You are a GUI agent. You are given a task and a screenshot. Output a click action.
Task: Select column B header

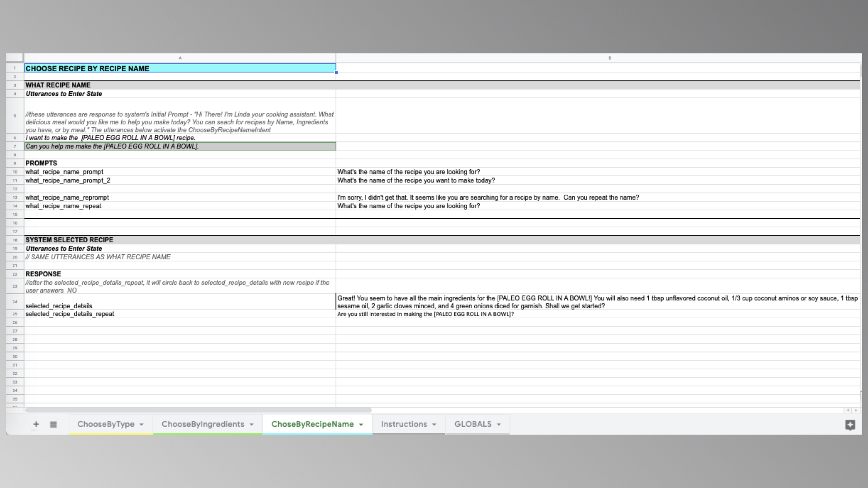point(609,58)
